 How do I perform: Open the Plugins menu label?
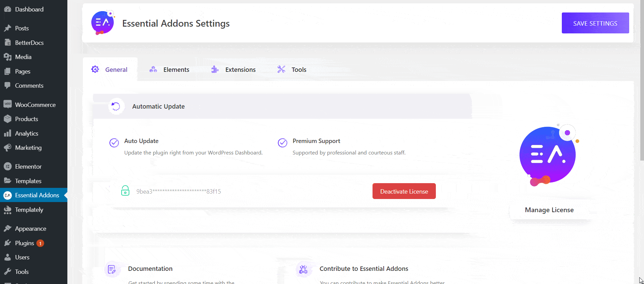click(25, 243)
